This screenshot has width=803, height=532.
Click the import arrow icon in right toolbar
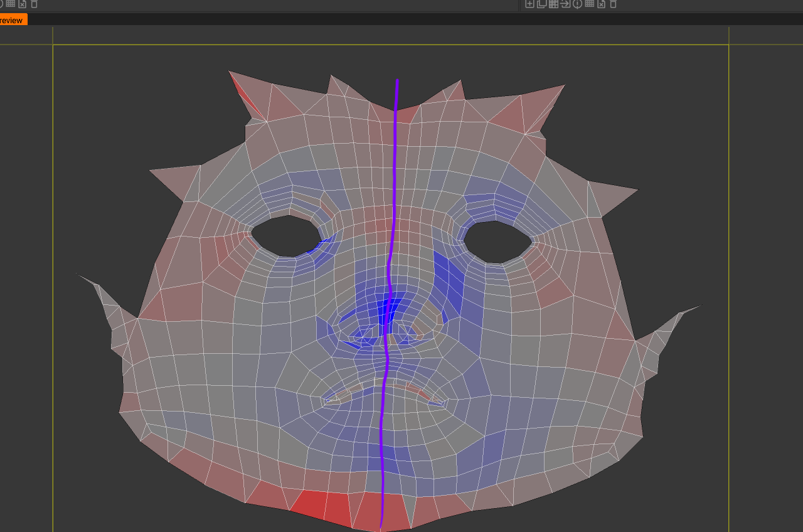point(565,4)
